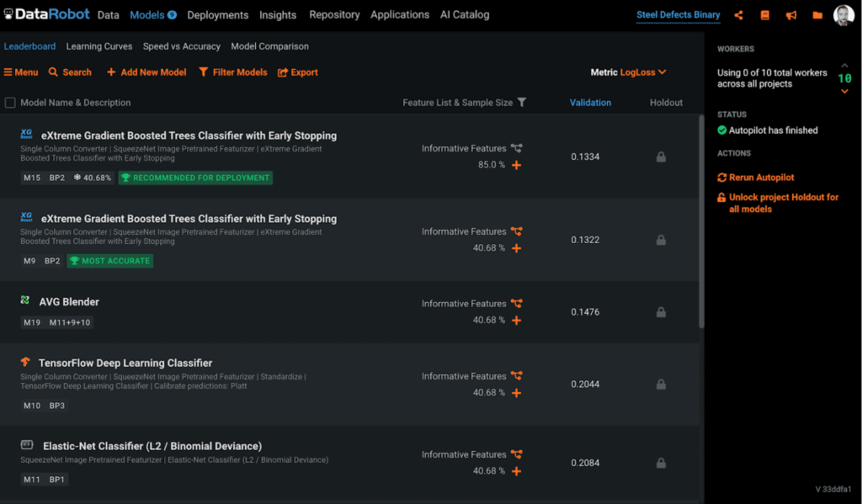Click plus icon next to 85.0 %
This screenshot has width=862, height=504.
pos(516,165)
